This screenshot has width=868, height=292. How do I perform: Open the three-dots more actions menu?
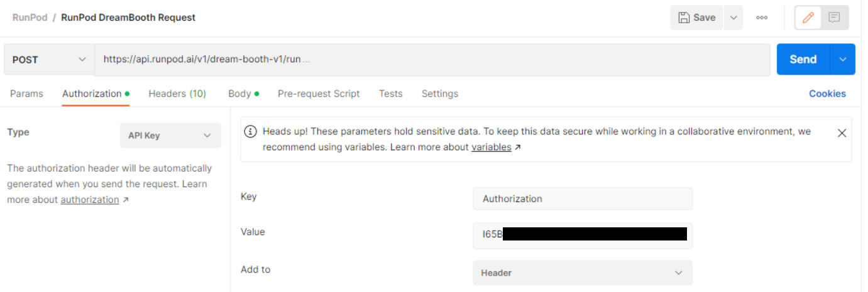pos(762,18)
